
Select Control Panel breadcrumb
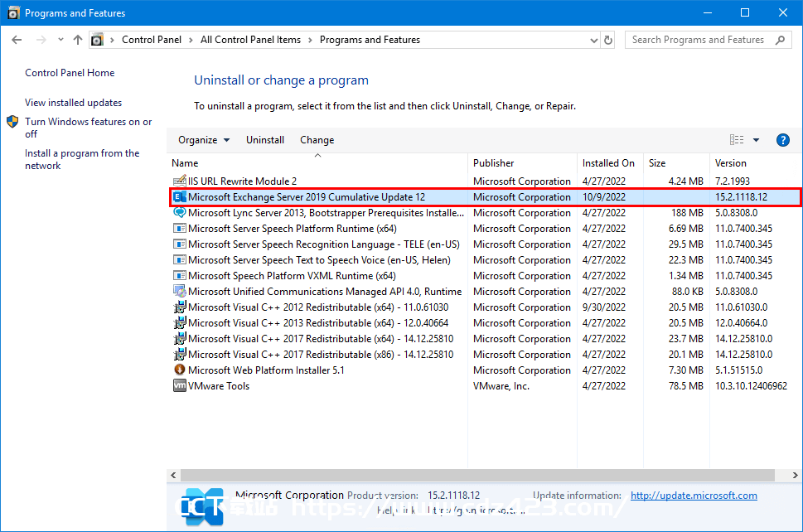pos(152,40)
